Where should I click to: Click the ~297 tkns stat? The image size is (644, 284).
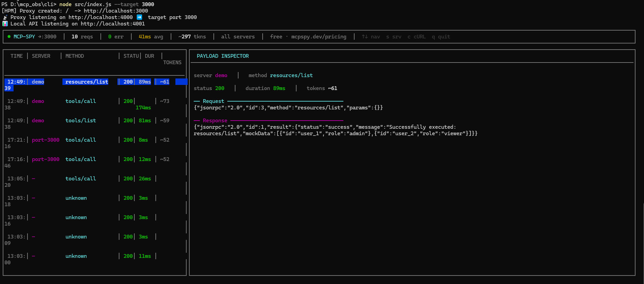click(192, 37)
